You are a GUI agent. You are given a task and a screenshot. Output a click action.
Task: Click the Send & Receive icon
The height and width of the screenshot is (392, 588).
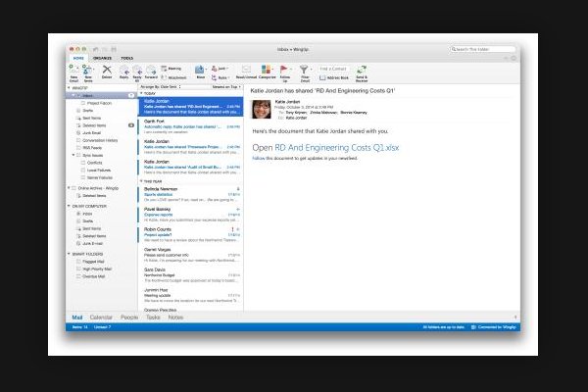pyautogui.click(x=362, y=70)
